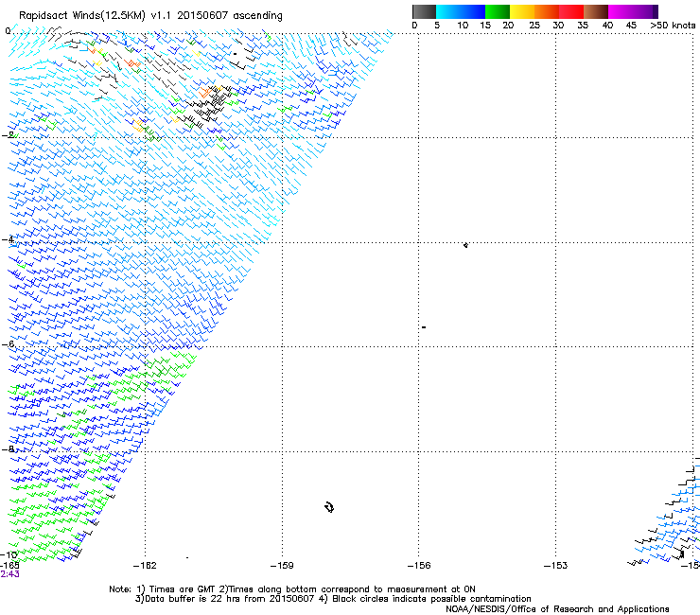
Task: Click the magenta-purple 40-50 knots legend segment
Action: pos(633,11)
